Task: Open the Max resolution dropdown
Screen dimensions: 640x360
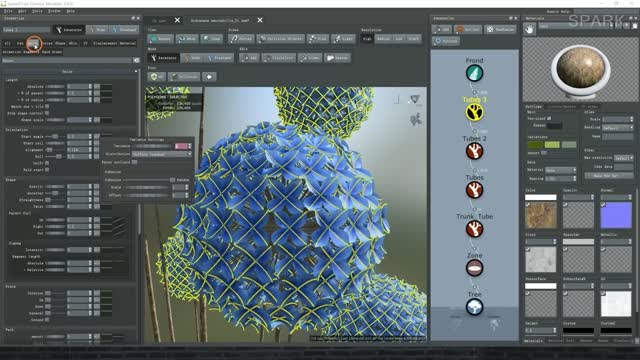Action: coord(624,158)
